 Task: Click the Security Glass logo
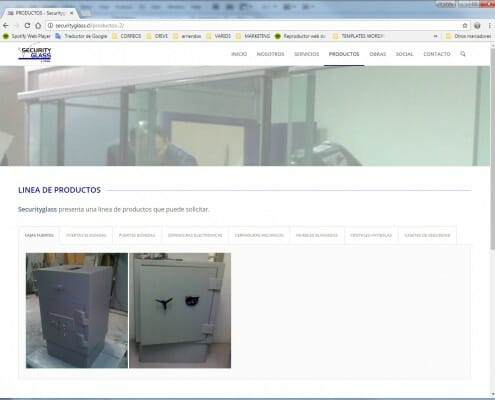[35, 54]
